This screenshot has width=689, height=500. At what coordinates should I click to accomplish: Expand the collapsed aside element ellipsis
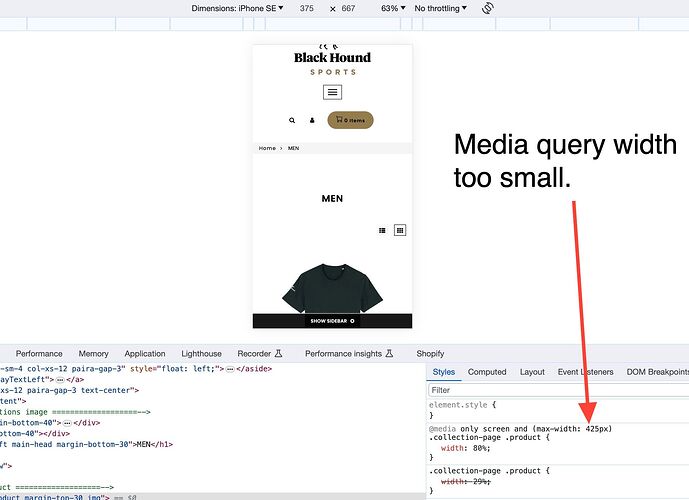tap(230, 369)
